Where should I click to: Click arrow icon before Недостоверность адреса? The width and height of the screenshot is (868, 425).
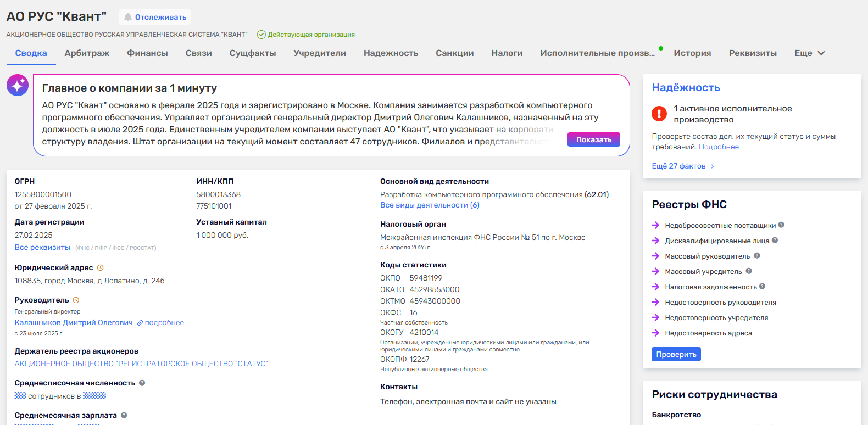point(655,333)
